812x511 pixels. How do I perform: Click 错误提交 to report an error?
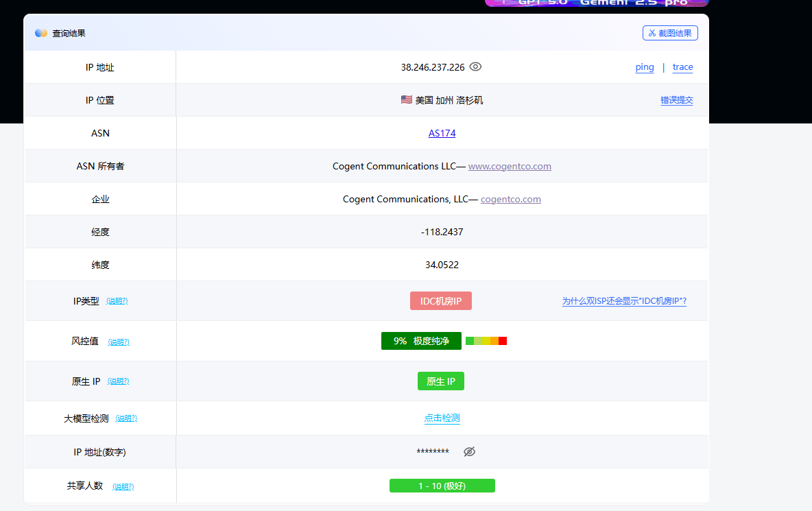pos(677,100)
